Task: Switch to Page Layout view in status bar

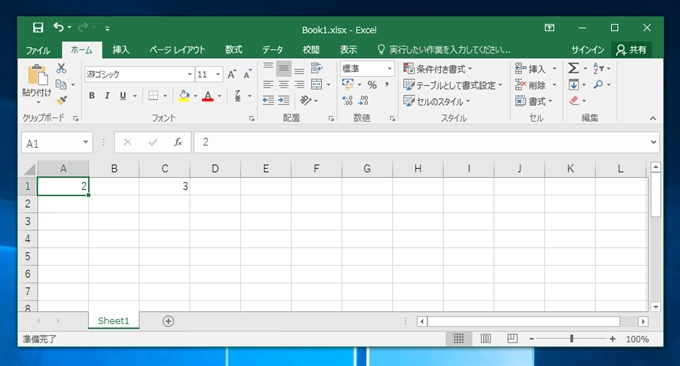Action: click(486, 339)
